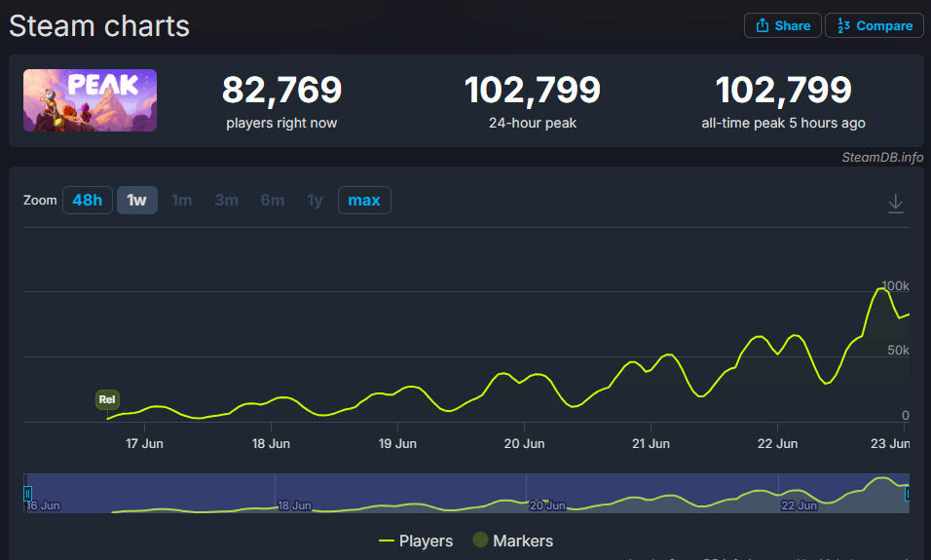Grab the left navigator range handle
This screenshot has width=931, height=560.
coord(27,494)
